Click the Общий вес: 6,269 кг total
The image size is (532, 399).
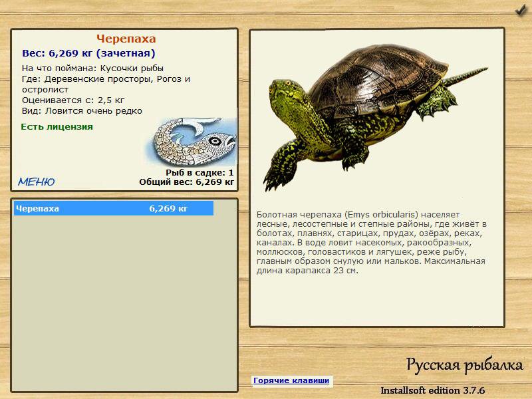[x=186, y=182]
